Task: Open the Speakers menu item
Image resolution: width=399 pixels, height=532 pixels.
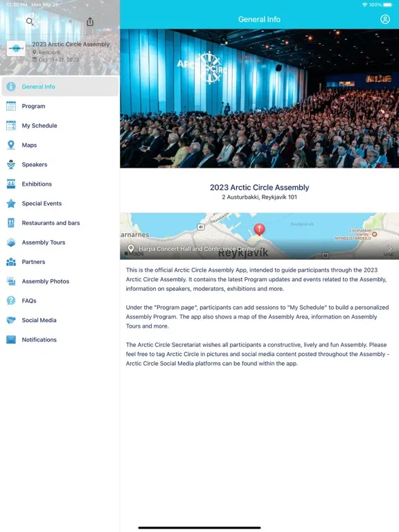Action: 60,164
